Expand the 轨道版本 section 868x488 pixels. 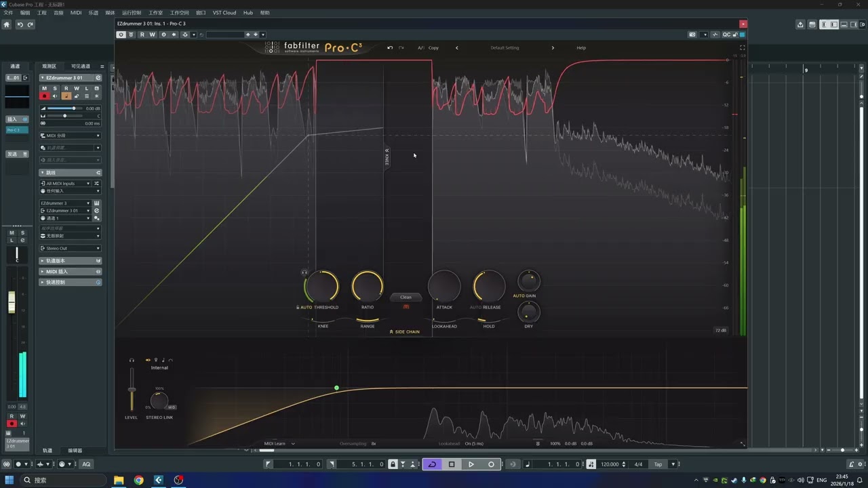pyautogui.click(x=71, y=261)
